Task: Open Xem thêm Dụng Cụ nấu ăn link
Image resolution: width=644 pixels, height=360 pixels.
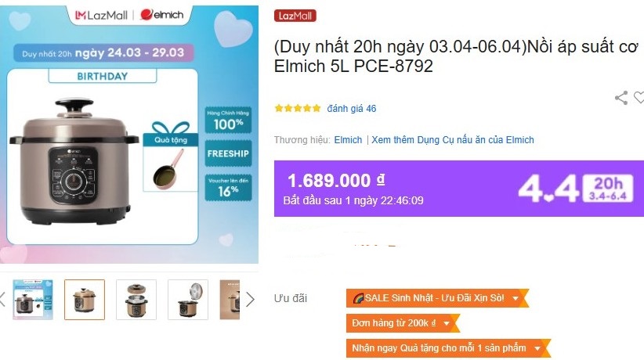Action: click(453, 139)
